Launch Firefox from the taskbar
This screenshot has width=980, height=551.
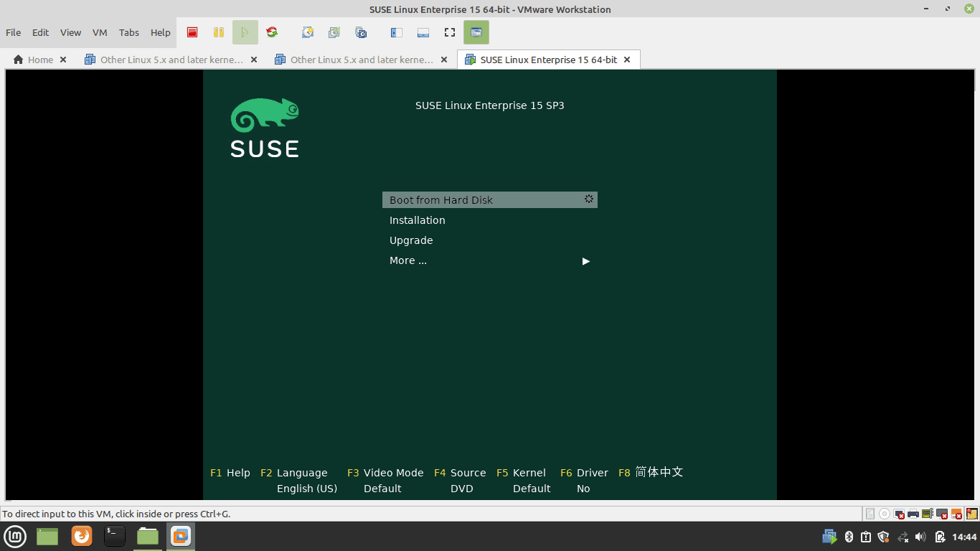click(82, 536)
